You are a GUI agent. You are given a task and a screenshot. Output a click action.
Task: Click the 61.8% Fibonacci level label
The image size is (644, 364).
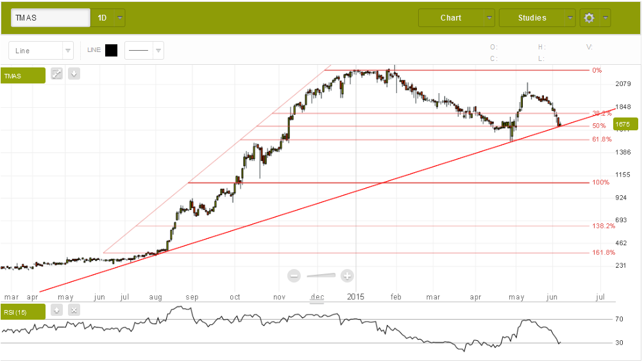[601, 139]
